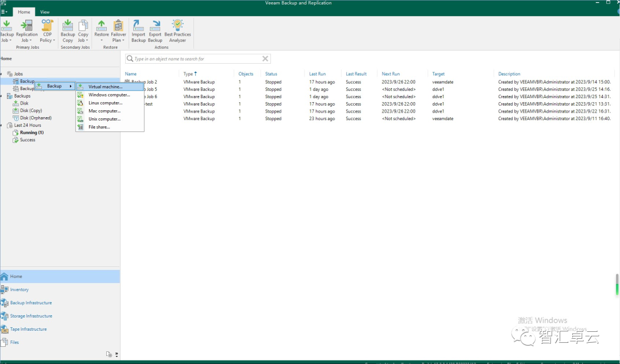This screenshot has height=364, width=620.
Task: Choose Unix computer... backup option
Action: (x=110, y=119)
